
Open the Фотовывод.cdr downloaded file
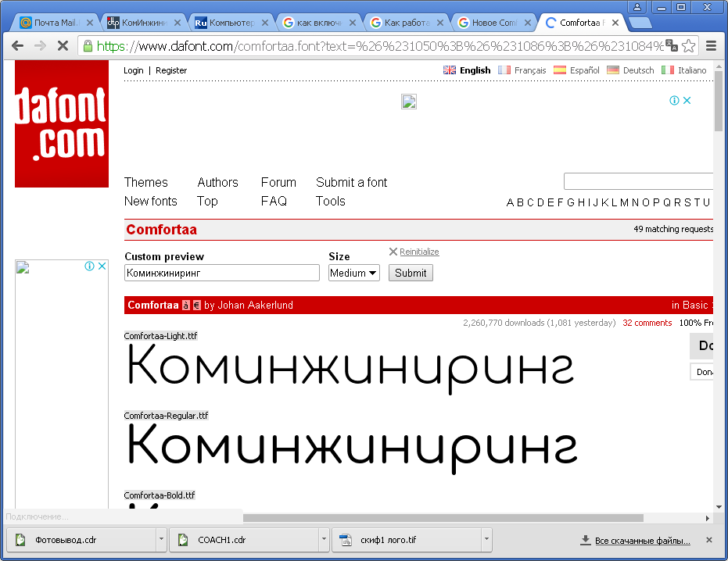[81, 539]
